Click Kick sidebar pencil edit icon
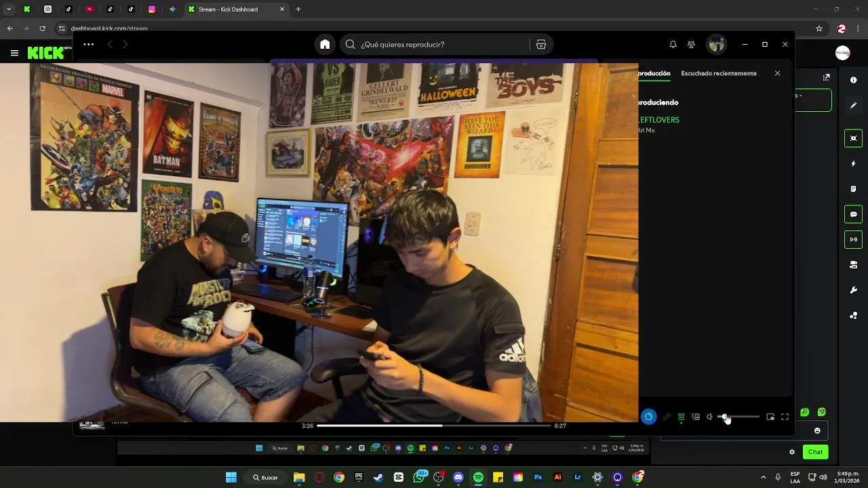Image resolution: width=868 pixels, height=488 pixels. tap(853, 106)
